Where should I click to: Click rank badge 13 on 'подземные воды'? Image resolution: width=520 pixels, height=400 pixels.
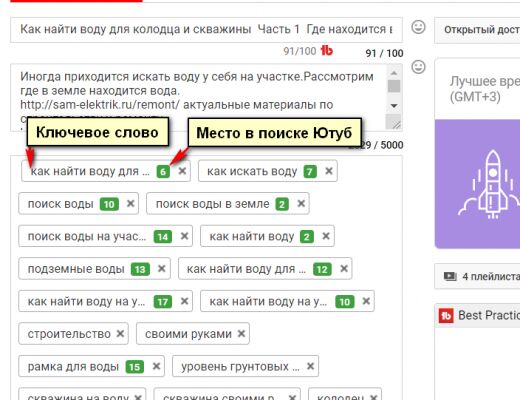140,269
